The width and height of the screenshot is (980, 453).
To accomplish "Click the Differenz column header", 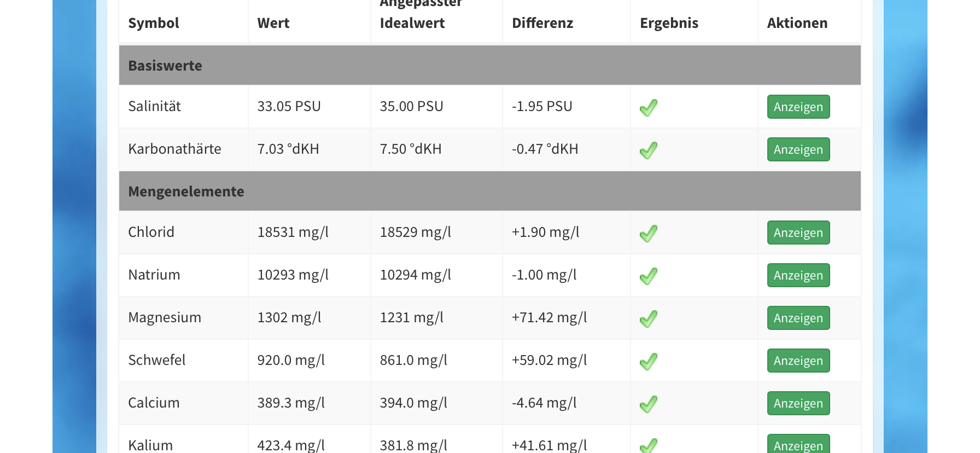I will pyautogui.click(x=542, y=23).
